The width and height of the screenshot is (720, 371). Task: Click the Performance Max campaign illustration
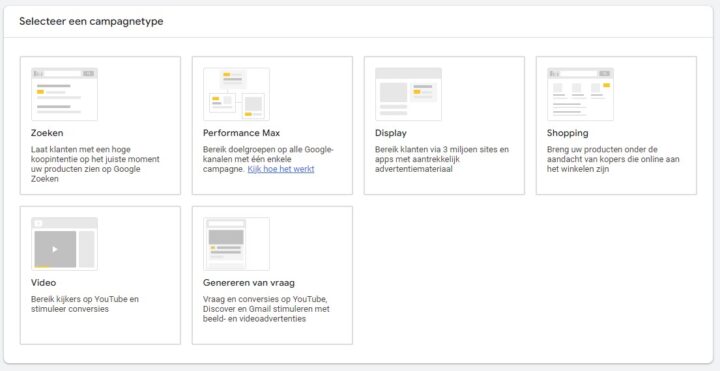pos(236,94)
